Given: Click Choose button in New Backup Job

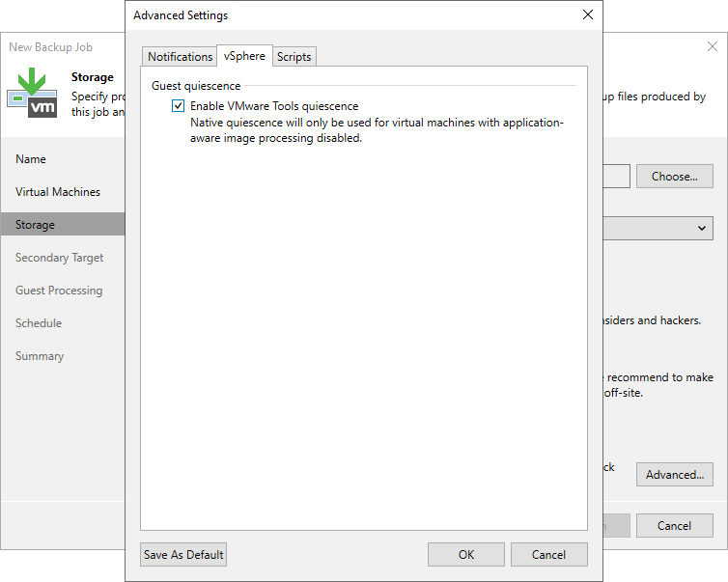Looking at the screenshot, I should (675, 177).
